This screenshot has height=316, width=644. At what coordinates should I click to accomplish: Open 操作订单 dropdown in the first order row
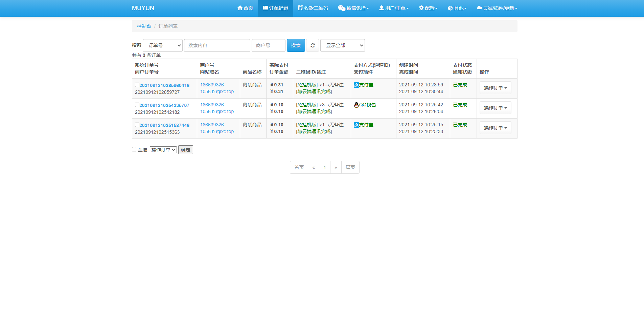point(495,88)
